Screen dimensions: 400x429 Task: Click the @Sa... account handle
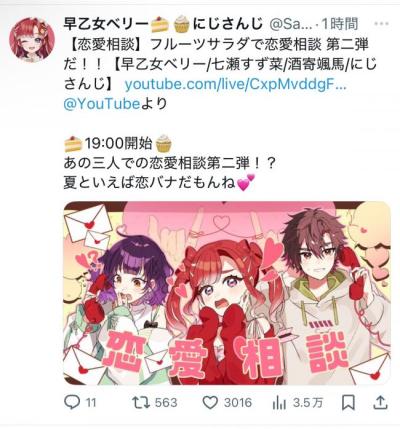click(x=290, y=24)
